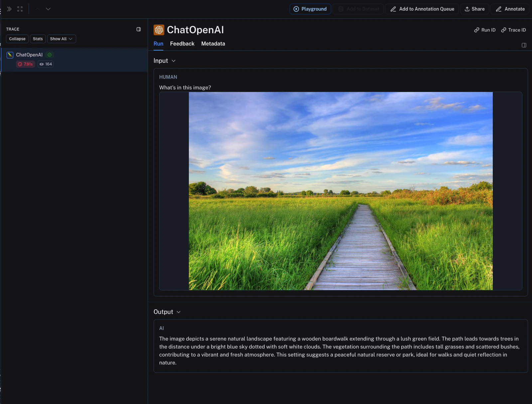
Task: Switch to the Metadata tab
Action: [x=213, y=44]
